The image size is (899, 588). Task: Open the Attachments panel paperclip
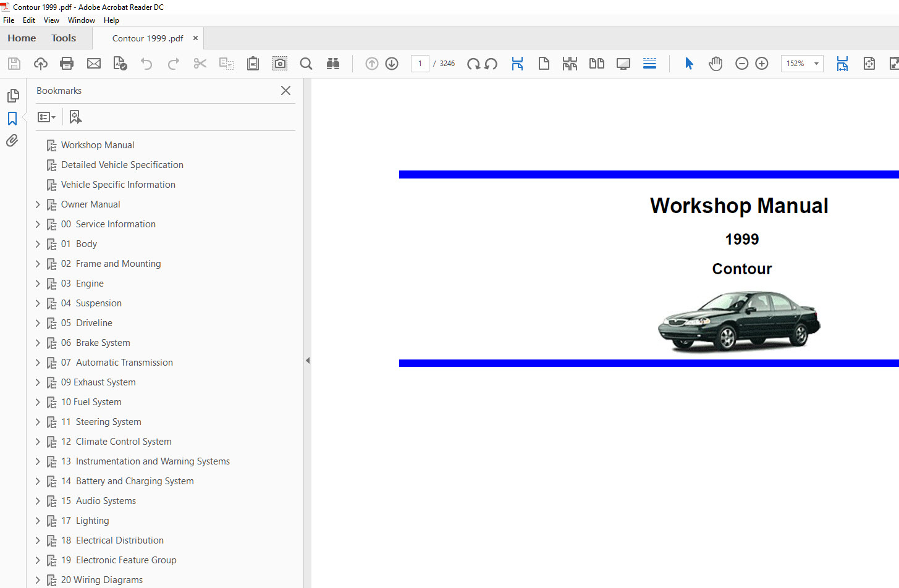coord(12,141)
